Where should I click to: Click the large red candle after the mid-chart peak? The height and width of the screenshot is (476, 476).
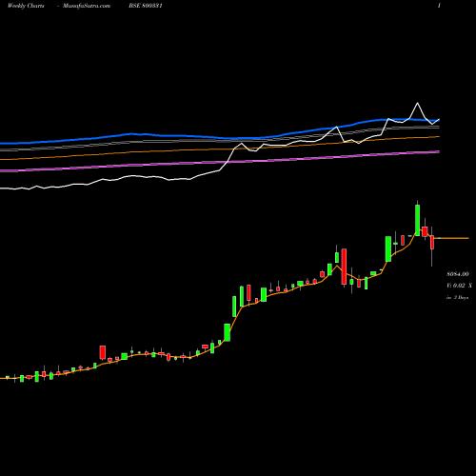coord(344,267)
